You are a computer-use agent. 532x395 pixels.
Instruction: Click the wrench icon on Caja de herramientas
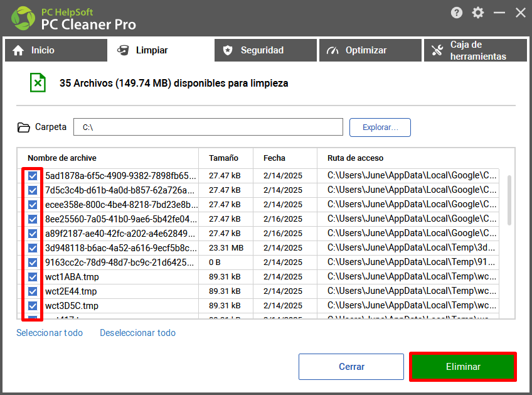pos(437,50)
